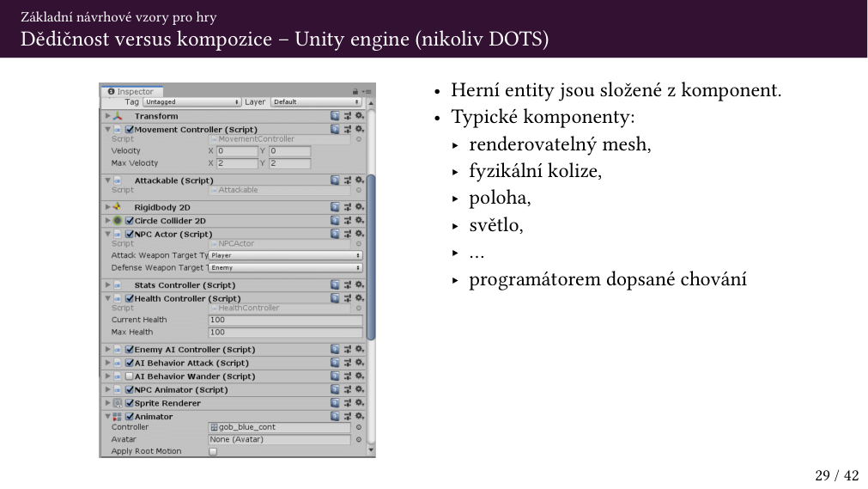
Task: Collapse the Movement Controller foldout
Action: pos(108,129)
